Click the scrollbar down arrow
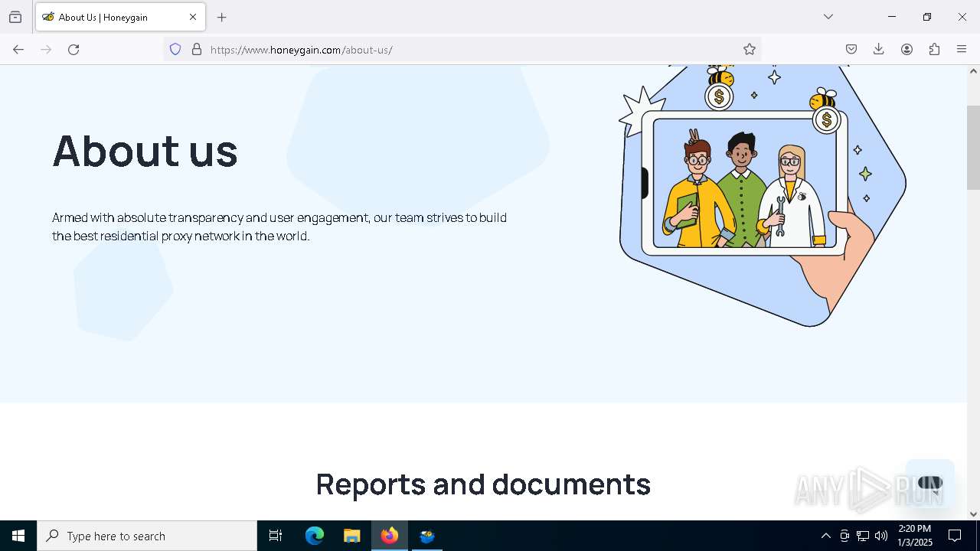This screenshot has height=551, width=980. click(973, 514)
